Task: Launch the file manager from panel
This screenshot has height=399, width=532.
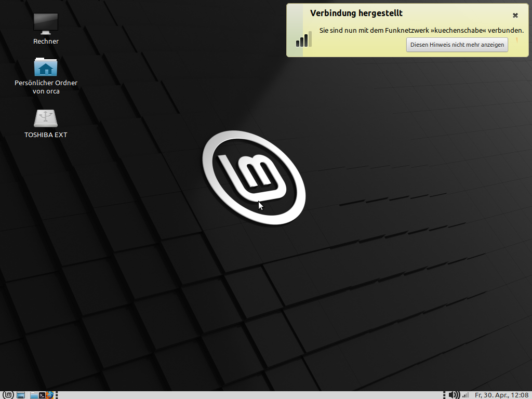Action: pyautogui.click(x=34, y=395)
